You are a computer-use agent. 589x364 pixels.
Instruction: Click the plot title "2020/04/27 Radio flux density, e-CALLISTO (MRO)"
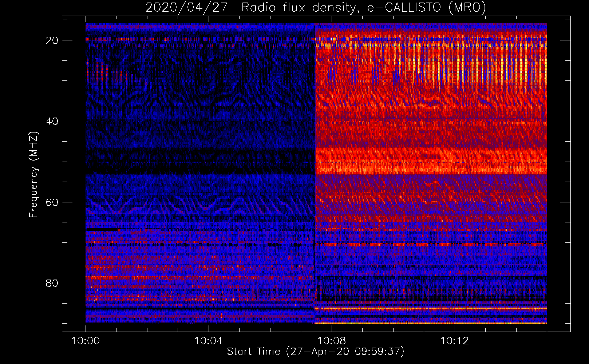tap(316, 8)
